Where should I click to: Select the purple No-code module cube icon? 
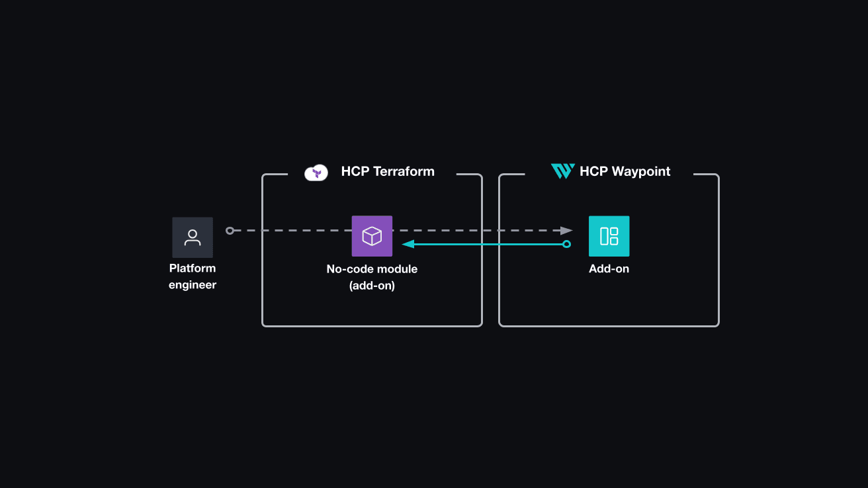[x=372, y=236]
